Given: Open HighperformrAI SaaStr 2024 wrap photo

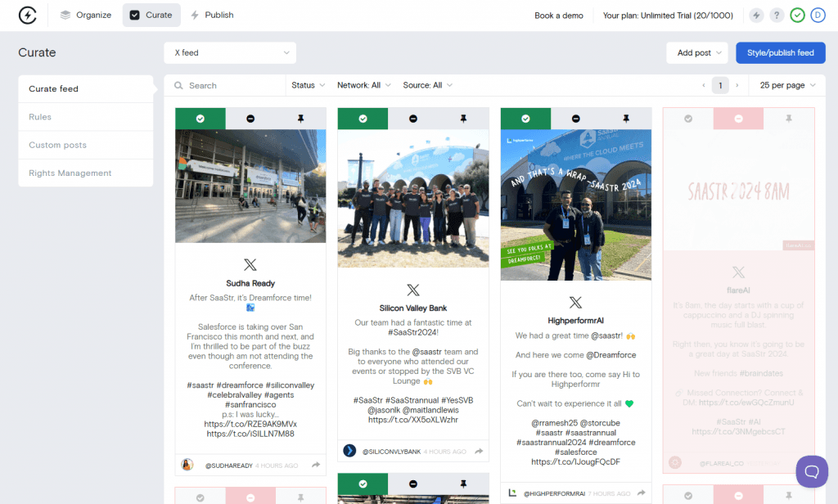Looking at the screenshot, I should click(576, 205).
